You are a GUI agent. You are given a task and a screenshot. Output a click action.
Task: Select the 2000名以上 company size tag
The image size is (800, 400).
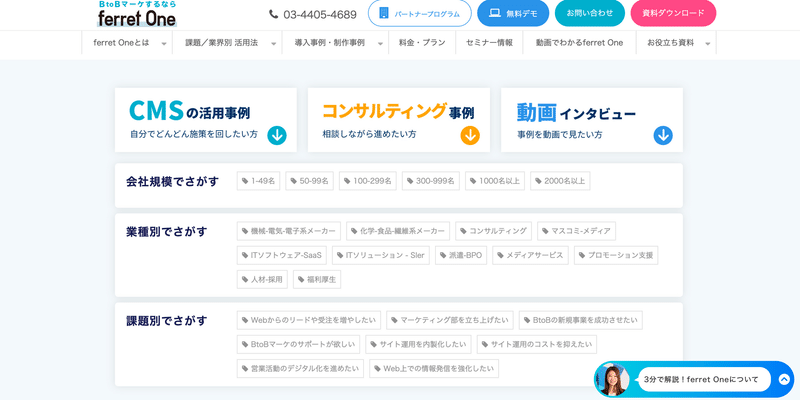point(560,181)
